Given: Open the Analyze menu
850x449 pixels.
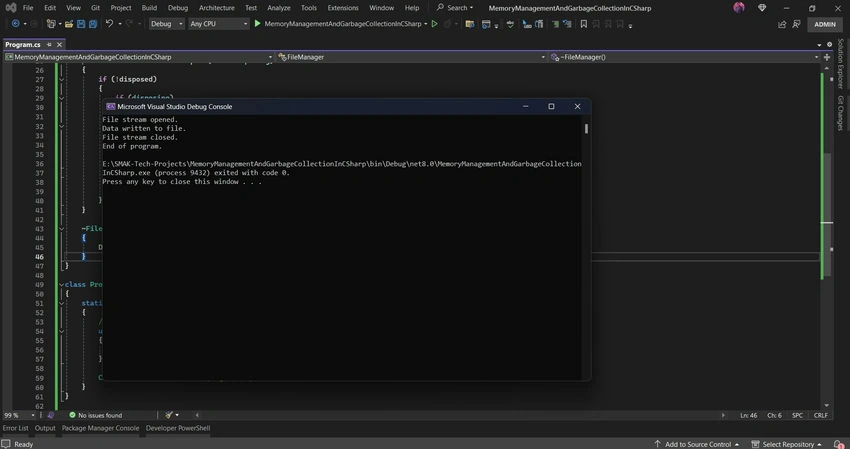Looking at the screenshot, I should pyautogui.click(x=279, y=8).
